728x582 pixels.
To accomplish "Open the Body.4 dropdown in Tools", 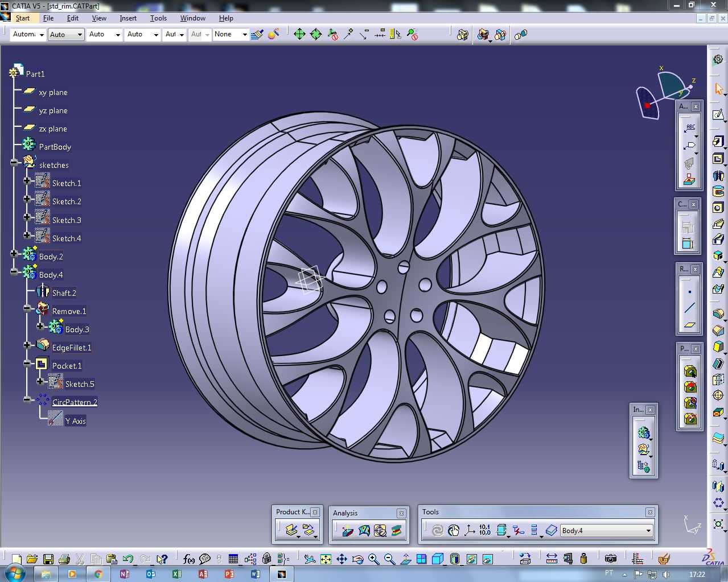I will tap(648, 531).
